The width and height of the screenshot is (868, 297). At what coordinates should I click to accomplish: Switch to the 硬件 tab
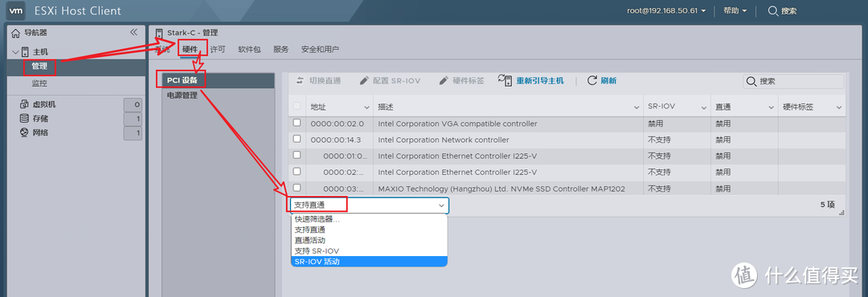pos(190,49)
